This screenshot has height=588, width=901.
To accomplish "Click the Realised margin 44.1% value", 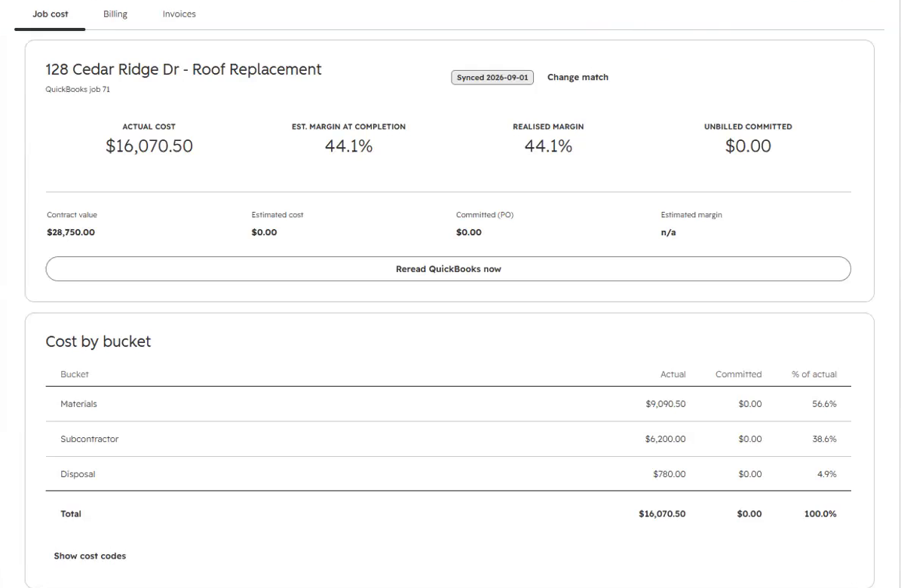I will (x=548, y=146).
